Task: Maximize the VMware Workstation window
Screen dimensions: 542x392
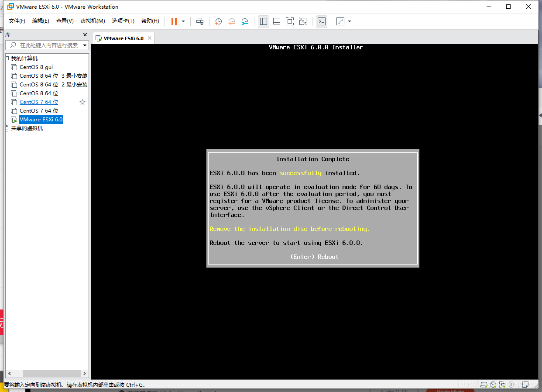Action: 508,7
